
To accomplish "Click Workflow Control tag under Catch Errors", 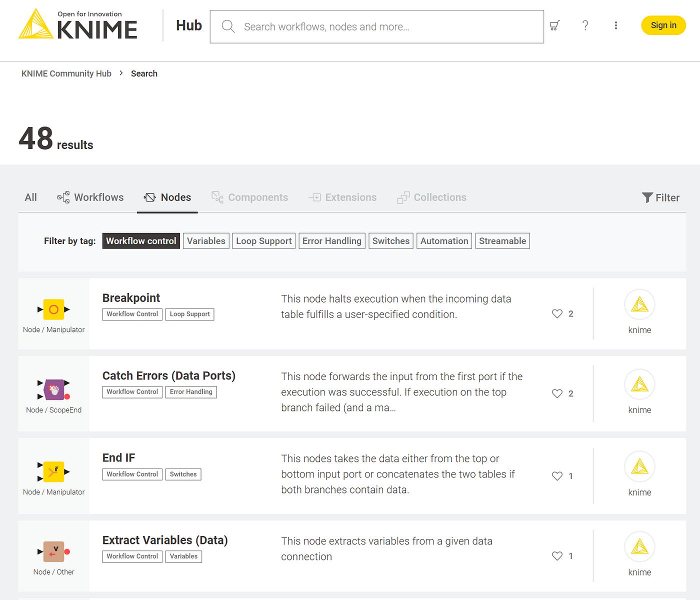I will pos(132,392).
